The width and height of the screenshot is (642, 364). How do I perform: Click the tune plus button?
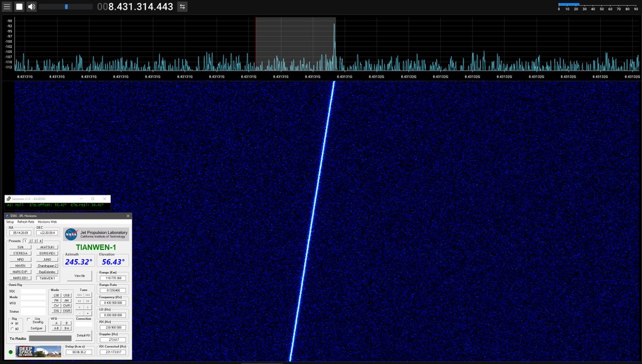click(88, 313)
